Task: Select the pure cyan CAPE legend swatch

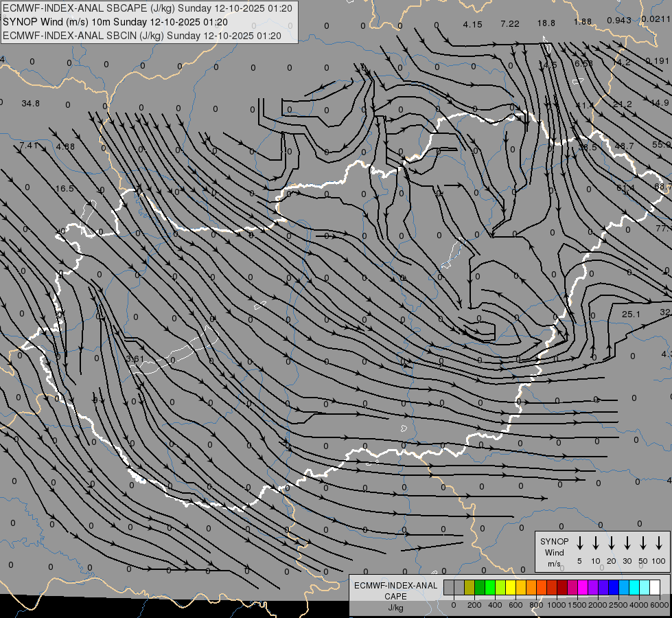Action: [634, 587]
